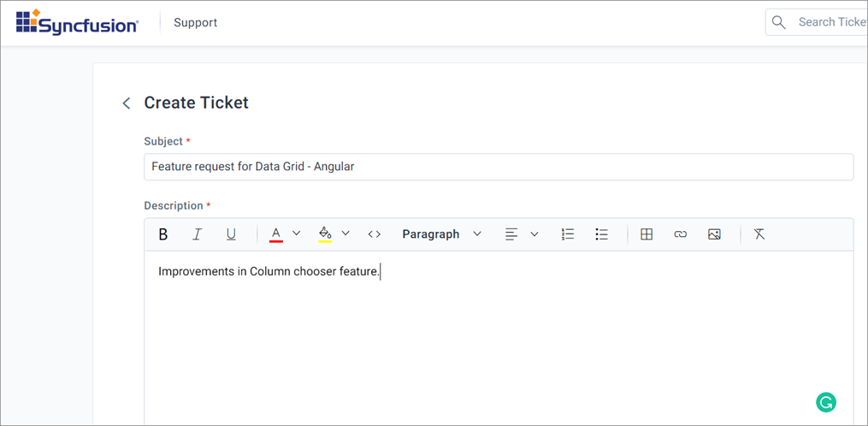Open the Support link in the header
868x426 pixels.
point(195,22)
